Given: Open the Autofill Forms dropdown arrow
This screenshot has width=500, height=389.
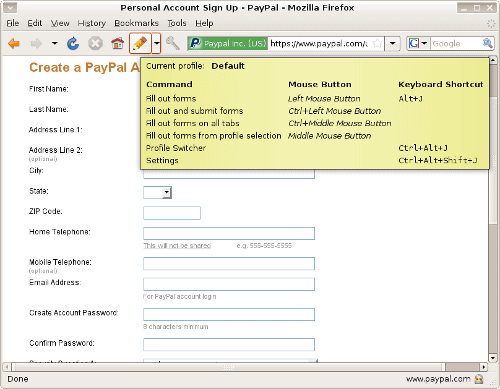Looking at the screenshot, I should pyautogui.click(x=156, y=43).
